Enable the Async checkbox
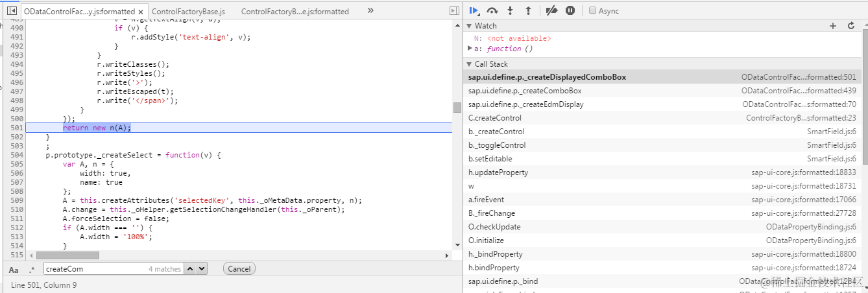The height and width of the screenshot is (293, 868). tap(593, 11)
